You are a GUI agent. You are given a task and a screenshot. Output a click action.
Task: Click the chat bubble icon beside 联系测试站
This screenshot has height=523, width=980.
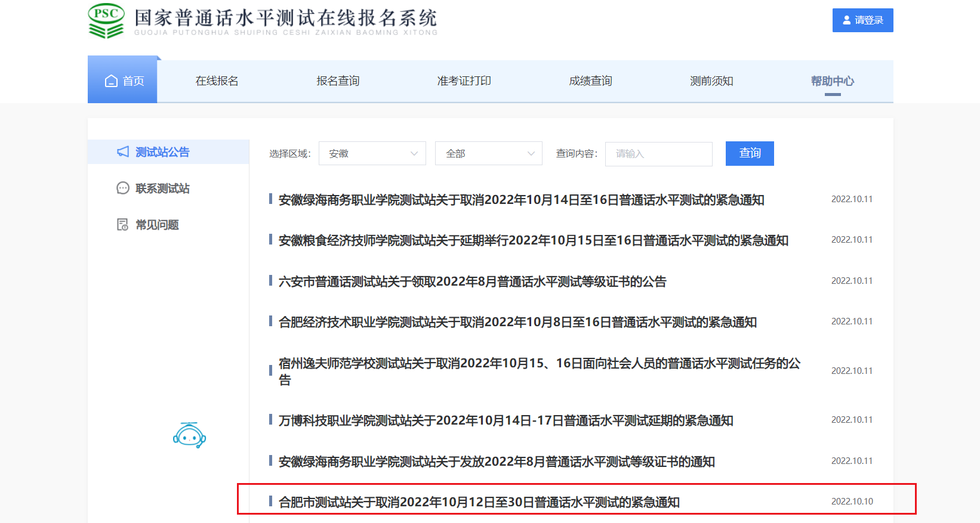123,188
